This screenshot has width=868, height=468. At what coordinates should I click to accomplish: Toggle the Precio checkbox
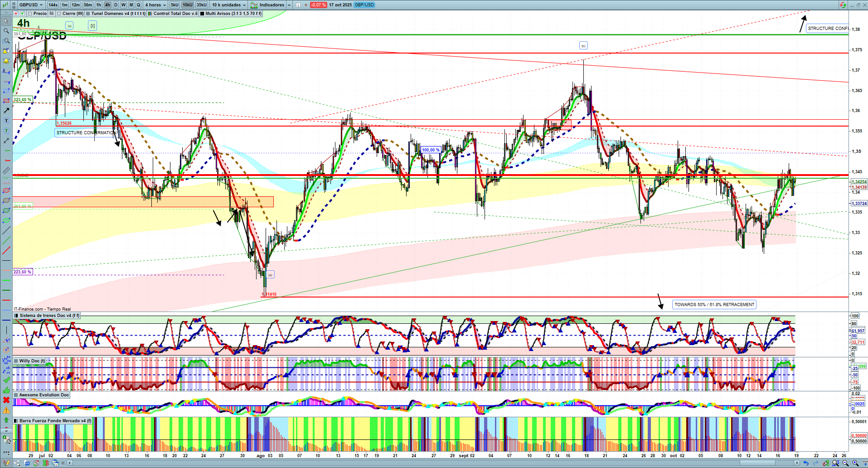tap(30, 14)
